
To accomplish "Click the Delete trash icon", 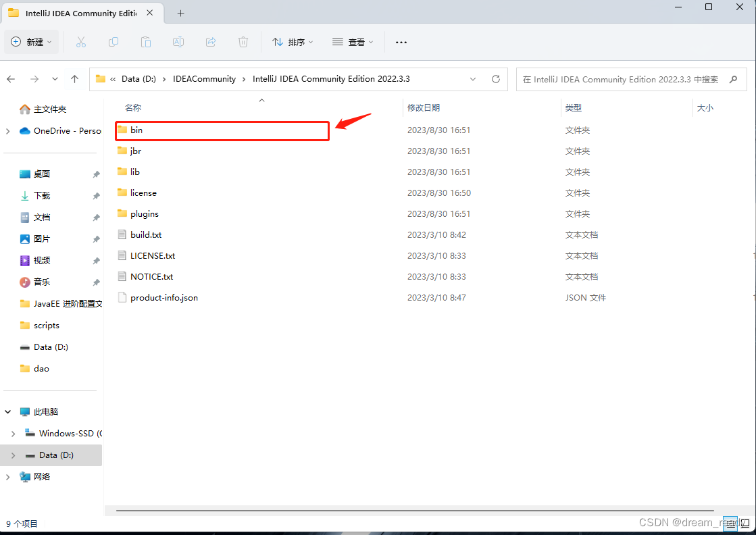I will (243, 42).
